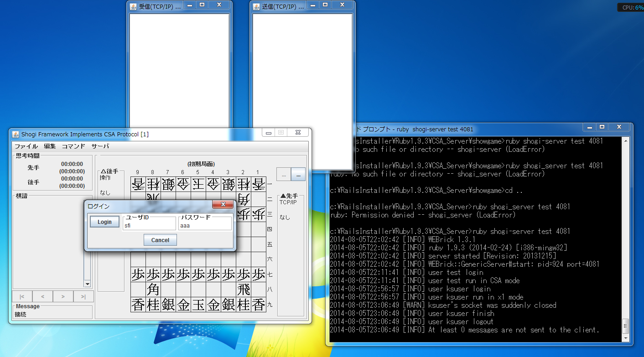
Task: Open the コマンド menu
Action: (73, 146)
